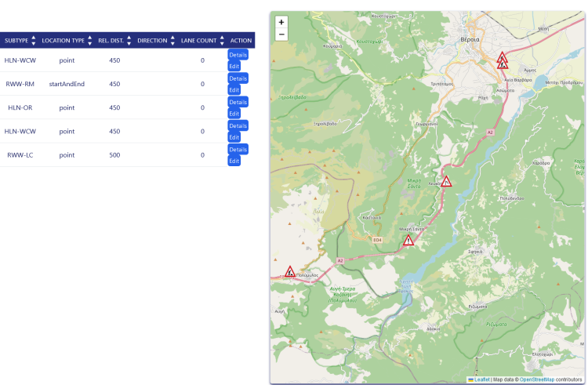Screen dimensions: 588x392
Task: Open the Leaflet attribution link
Action: pos(481,379)
